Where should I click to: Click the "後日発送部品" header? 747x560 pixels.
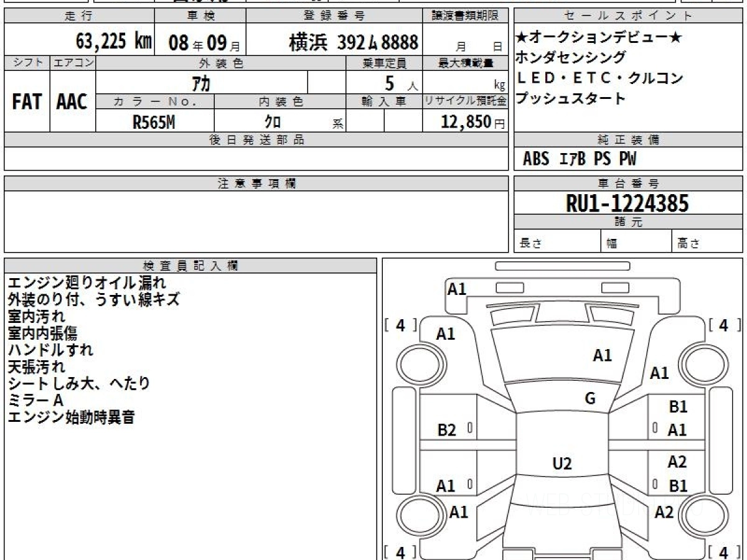[x=256, y=140]
